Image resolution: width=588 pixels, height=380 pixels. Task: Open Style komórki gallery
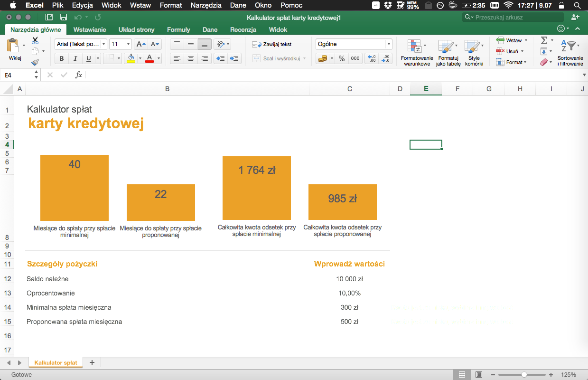coord(474,52)
